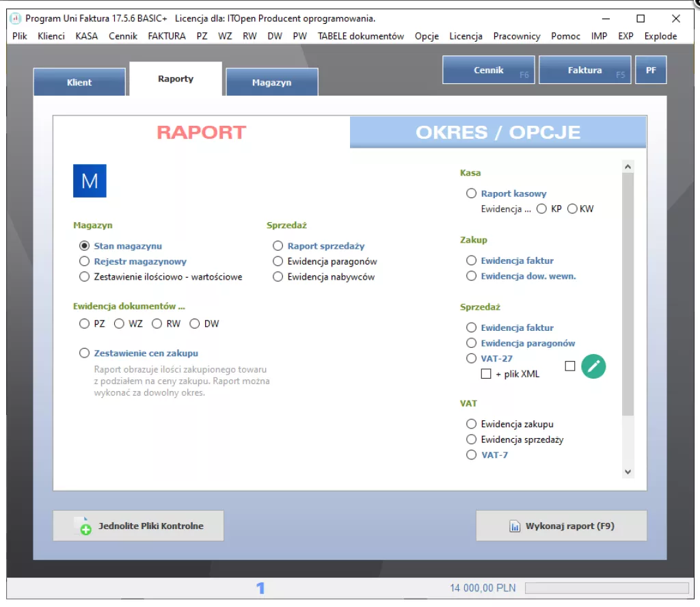Image resolution: width=700 pixels, height=607 pixels.
Task: Switch to the Magazyn tab
Action: pos(272,82)
